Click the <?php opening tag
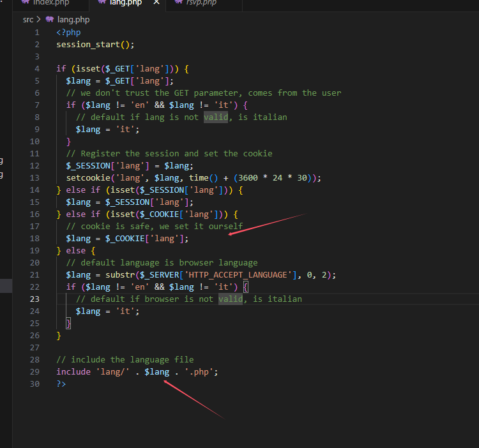Viewport: 479px width, 448px height. [x=68, y=33]
